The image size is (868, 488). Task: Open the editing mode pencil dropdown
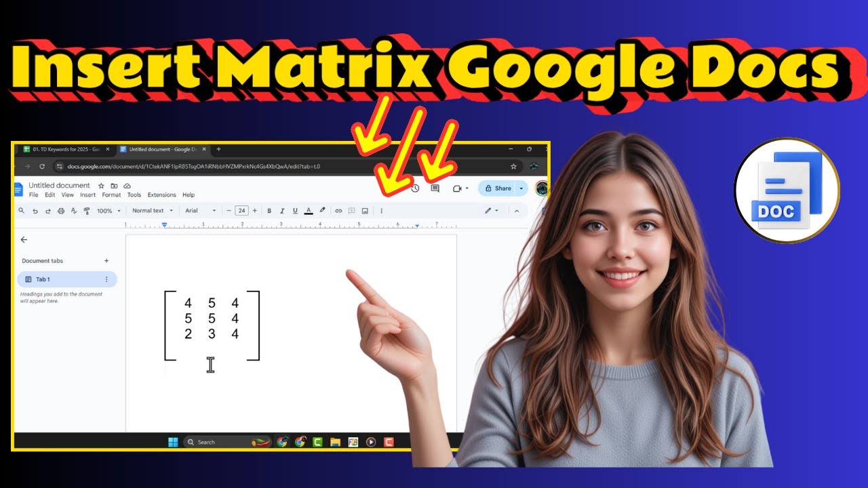[492, 211]
